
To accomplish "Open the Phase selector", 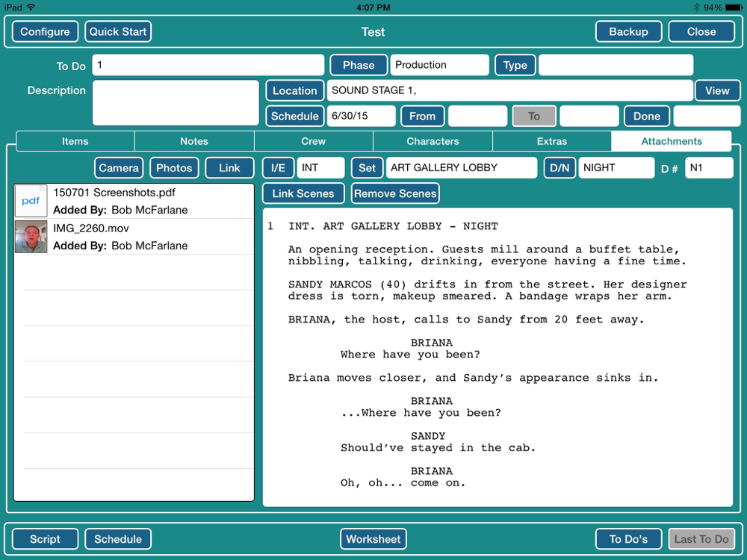I will click(x=359, y=65).
